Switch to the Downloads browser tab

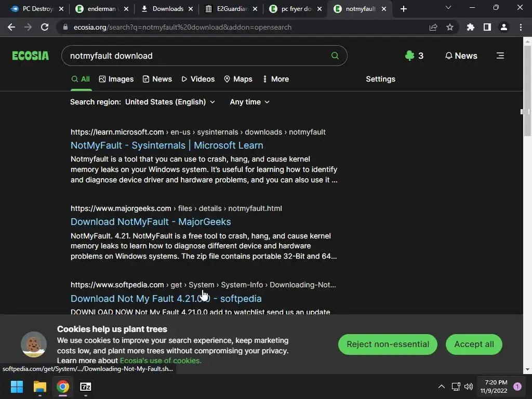pyautogui.click(x=167, y=9)
